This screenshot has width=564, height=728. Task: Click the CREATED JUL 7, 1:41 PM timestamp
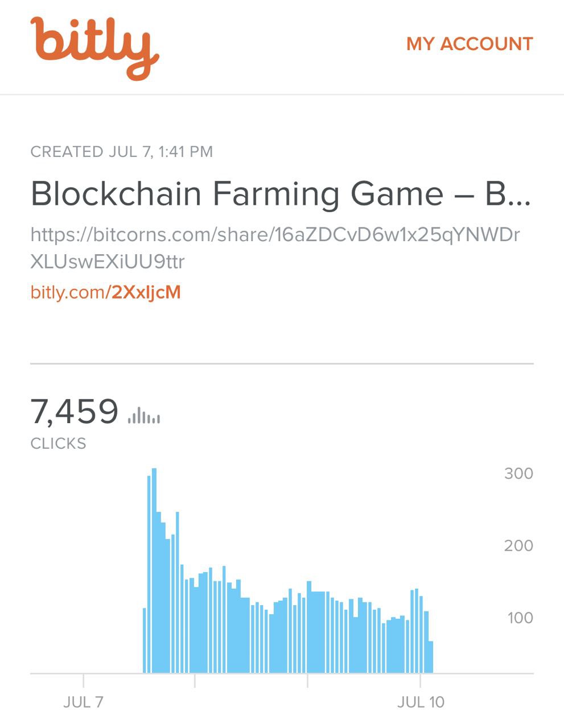tap(121, 152)
